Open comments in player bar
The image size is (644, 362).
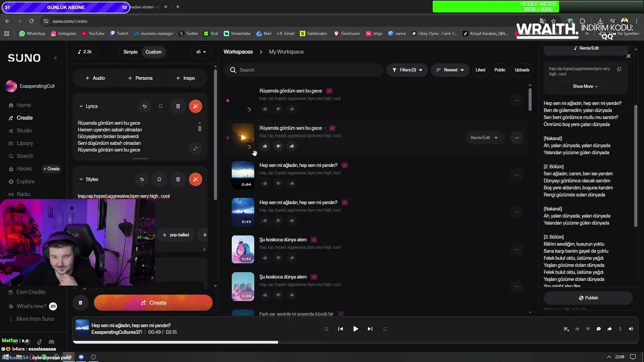[599, 329]
